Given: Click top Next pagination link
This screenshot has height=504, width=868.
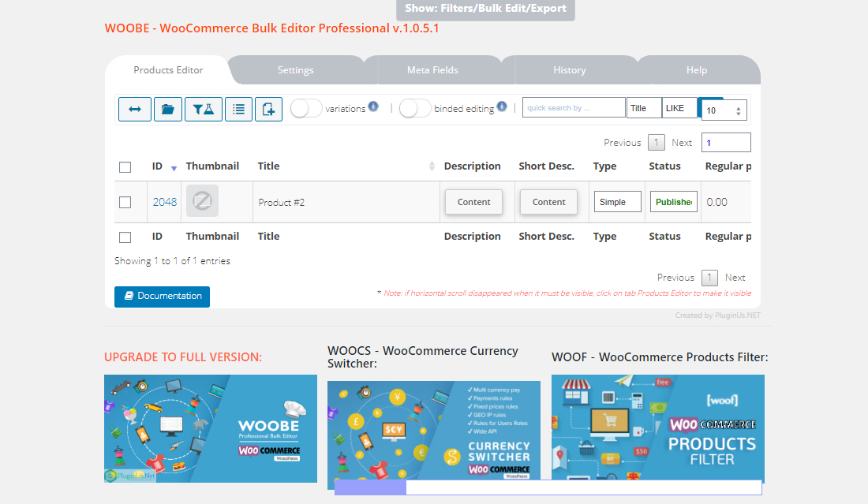Looking at the screenshot, I should click(x=682, y=143).
